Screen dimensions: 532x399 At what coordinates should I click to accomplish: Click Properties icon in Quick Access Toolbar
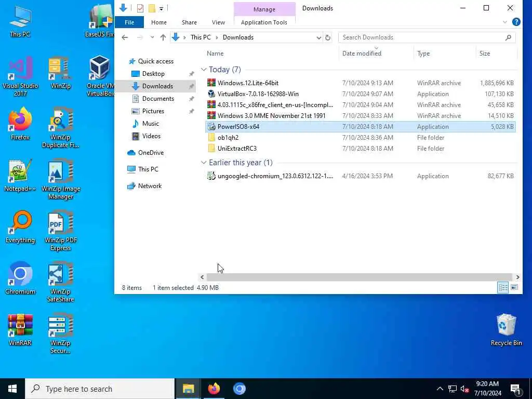(x=140, y=8)
